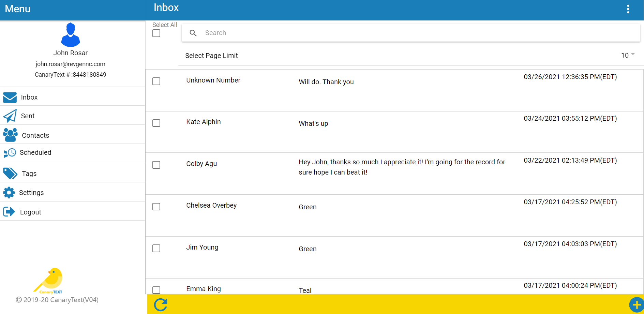Screen dimensions: 644x314
Task: Click the Logout arrow icon
Action: (x=9, y=212)
